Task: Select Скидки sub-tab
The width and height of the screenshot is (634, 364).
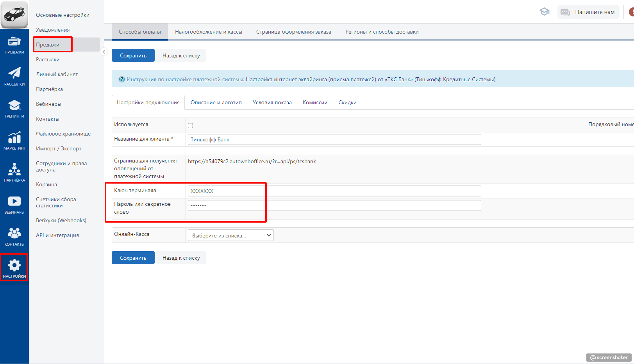Action: pyautogui.click(x=348, y=102)
